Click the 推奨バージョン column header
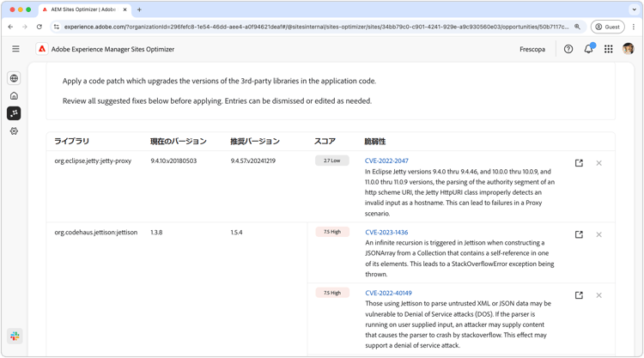644x358 pixels. (255, 142)
